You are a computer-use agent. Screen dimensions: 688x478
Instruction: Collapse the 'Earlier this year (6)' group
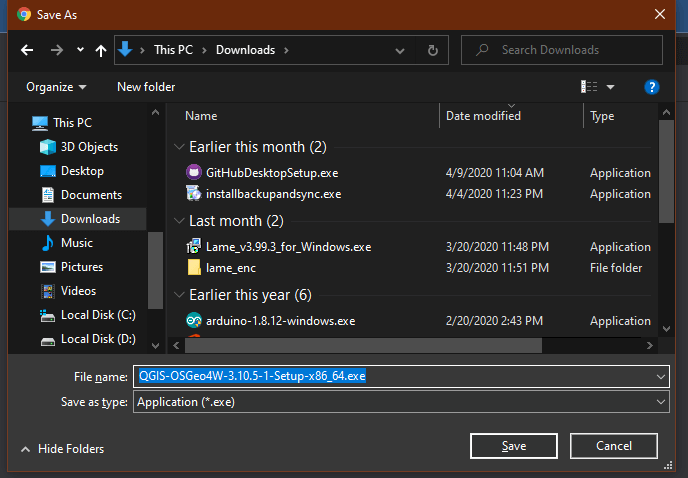[179, 295]
